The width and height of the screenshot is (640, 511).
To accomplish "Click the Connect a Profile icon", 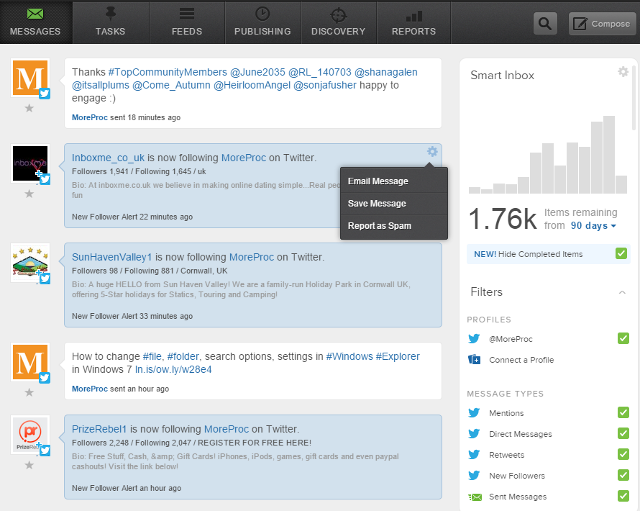I will pos(474,360).
